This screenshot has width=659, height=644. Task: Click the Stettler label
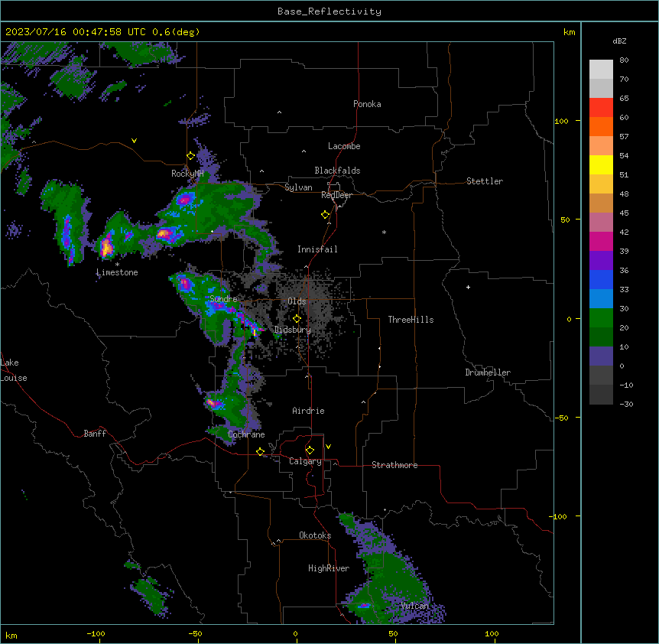pyautogui.click(x=485, y=181)
